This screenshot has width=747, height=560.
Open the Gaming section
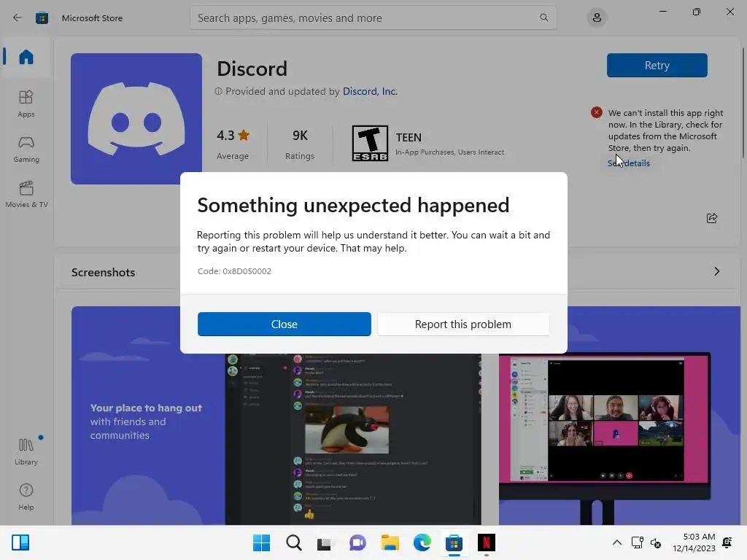[26, 149]
